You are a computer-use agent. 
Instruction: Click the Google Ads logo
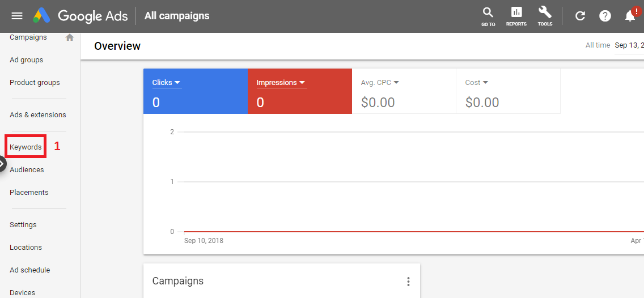point(80,16)
